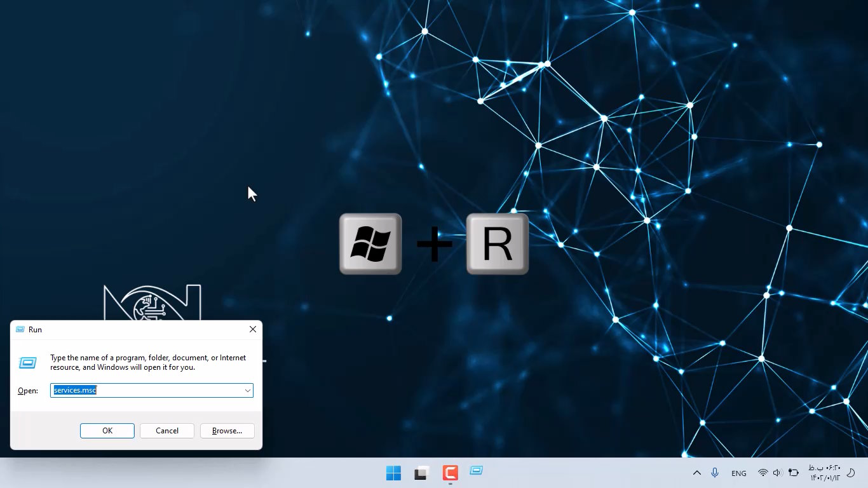Click the microphone icon in the system tray

tap(715, 473)
